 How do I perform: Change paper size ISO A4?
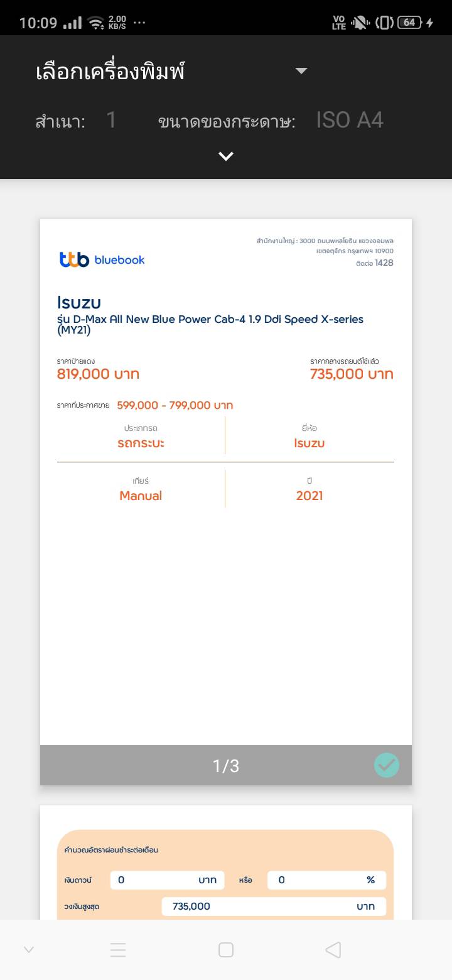[x=350, y=120]
